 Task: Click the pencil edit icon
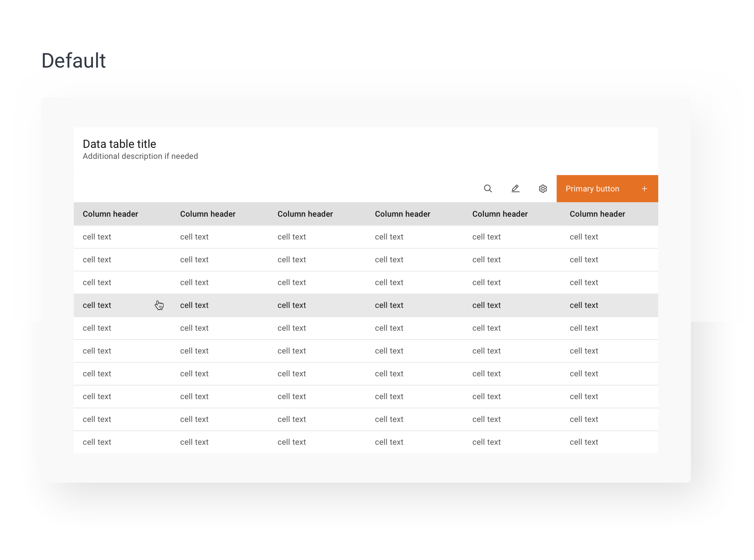coord(515,189)
